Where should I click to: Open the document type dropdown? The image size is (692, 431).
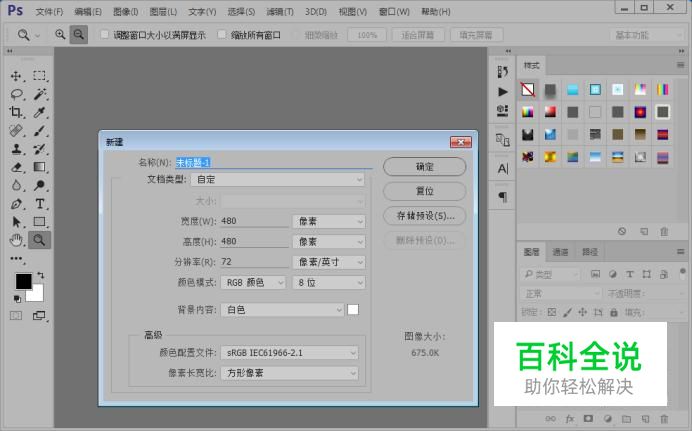[278, 180]
